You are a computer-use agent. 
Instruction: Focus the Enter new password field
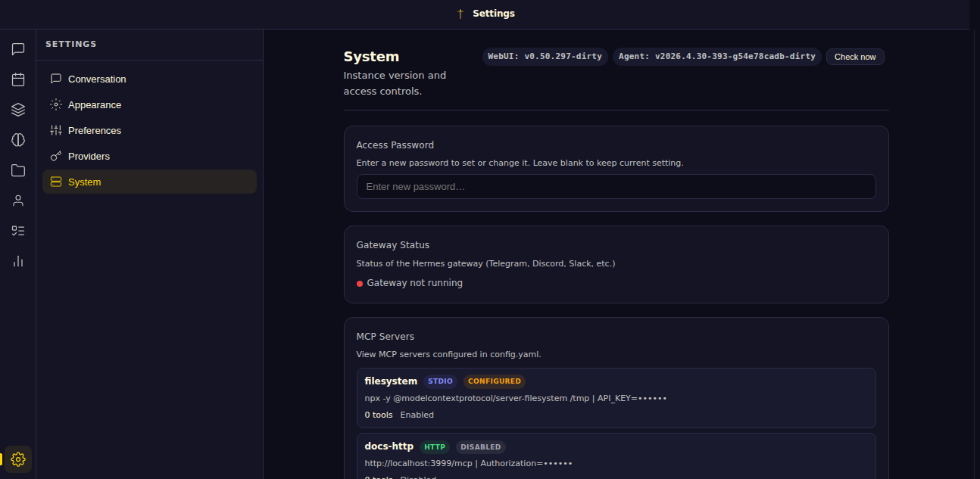(616, 187)
